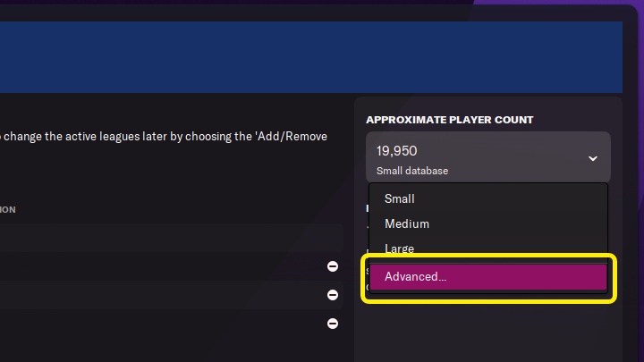
Task: Click the dark side panel below the Advanced option
Action: tap(487, 335)
